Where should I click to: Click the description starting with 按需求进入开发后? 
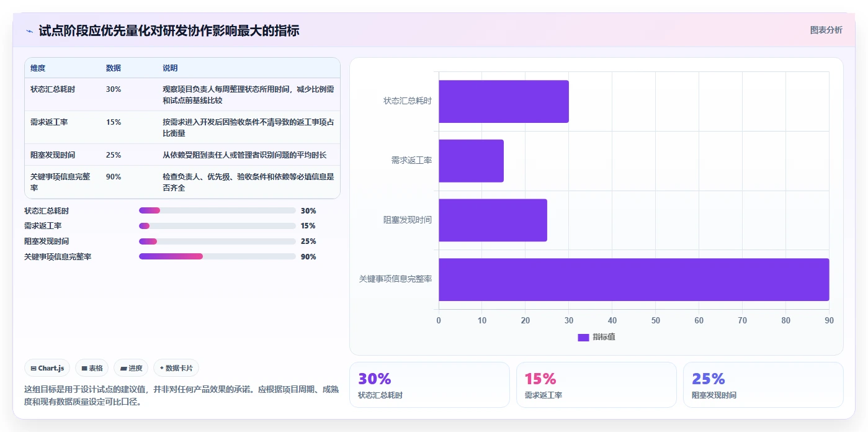coord(248,128)
